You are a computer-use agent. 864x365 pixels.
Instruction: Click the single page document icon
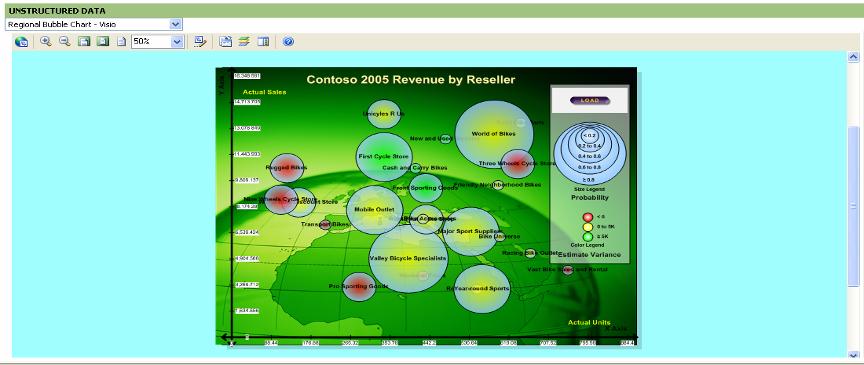click(122, 41)
